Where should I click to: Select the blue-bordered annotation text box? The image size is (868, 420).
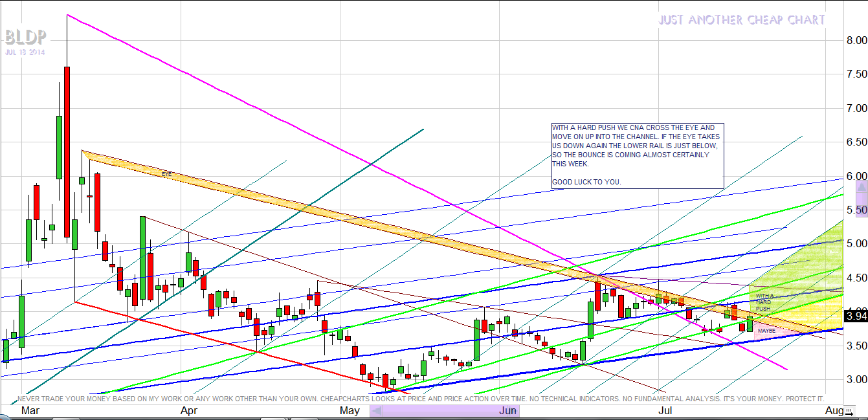(637, 155)
